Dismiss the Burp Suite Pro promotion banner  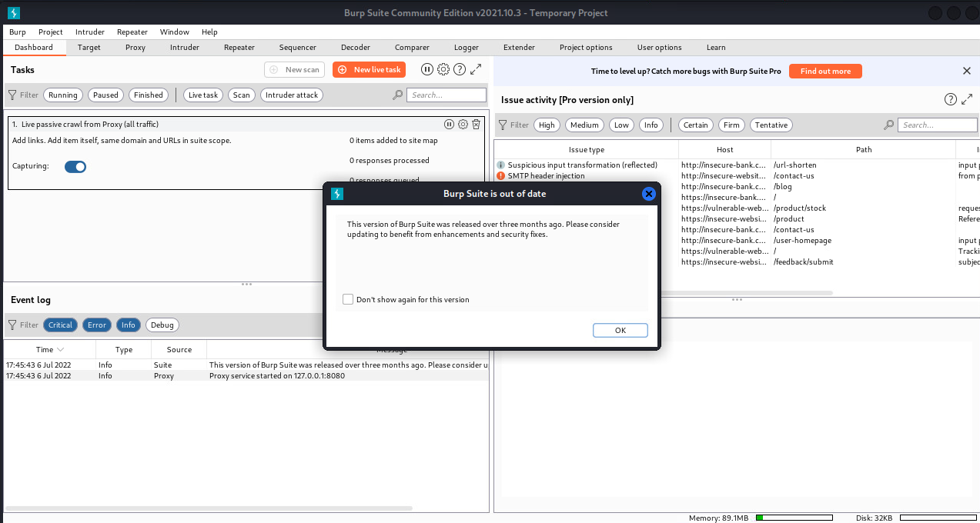pos(967,71)
